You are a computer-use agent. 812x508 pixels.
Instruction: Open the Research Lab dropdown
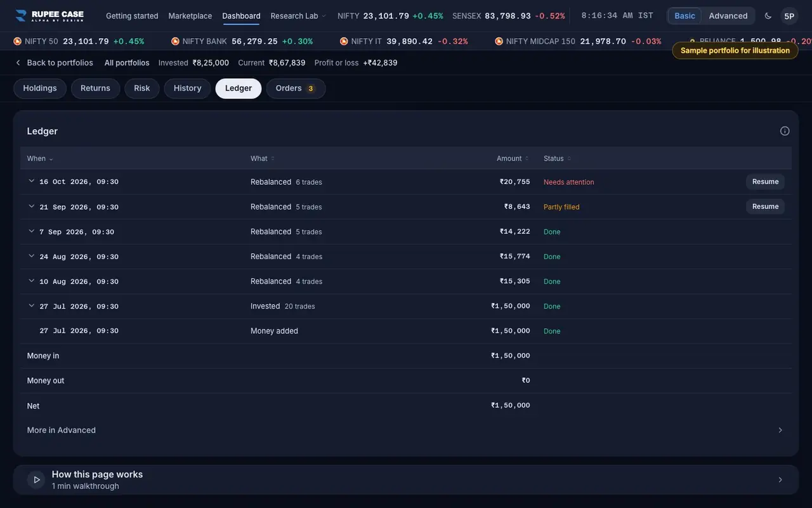298,16
